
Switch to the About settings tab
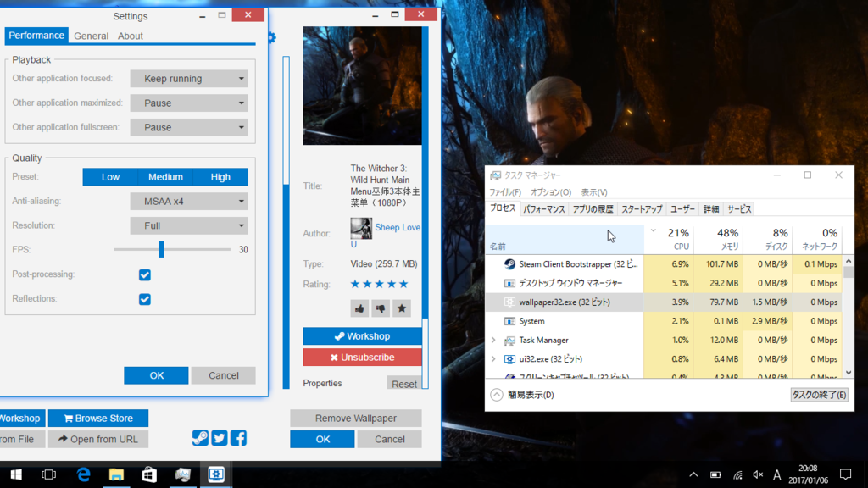130,36
